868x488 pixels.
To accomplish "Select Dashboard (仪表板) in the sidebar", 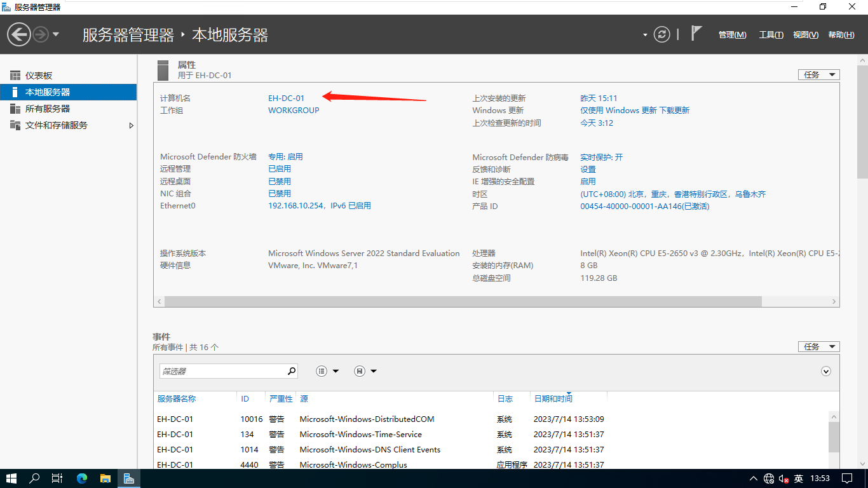I will pos(39,76).
